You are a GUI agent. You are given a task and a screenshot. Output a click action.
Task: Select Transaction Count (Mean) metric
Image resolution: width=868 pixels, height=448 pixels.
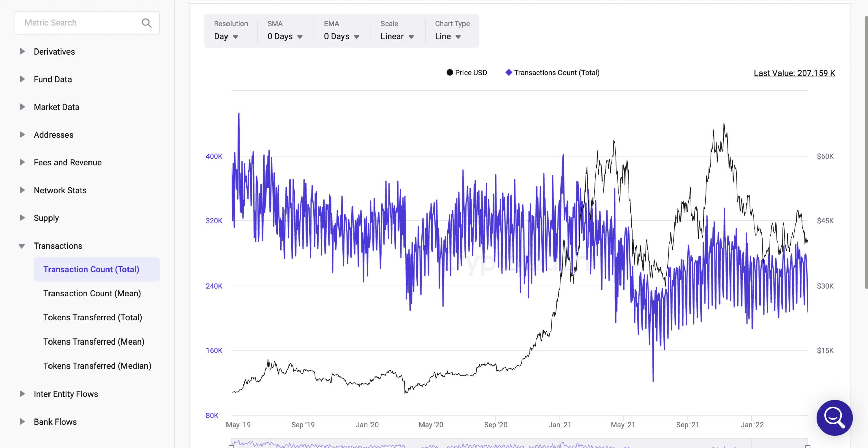92,293
